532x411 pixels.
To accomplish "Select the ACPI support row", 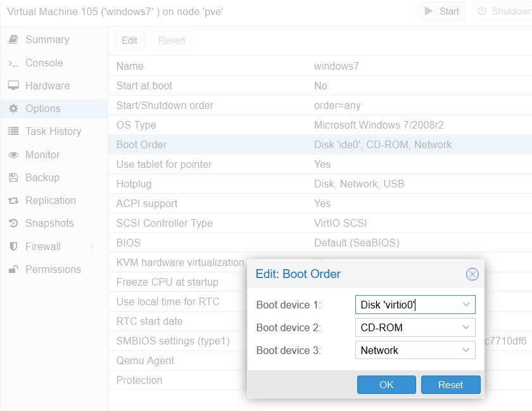I will point(320,204).
